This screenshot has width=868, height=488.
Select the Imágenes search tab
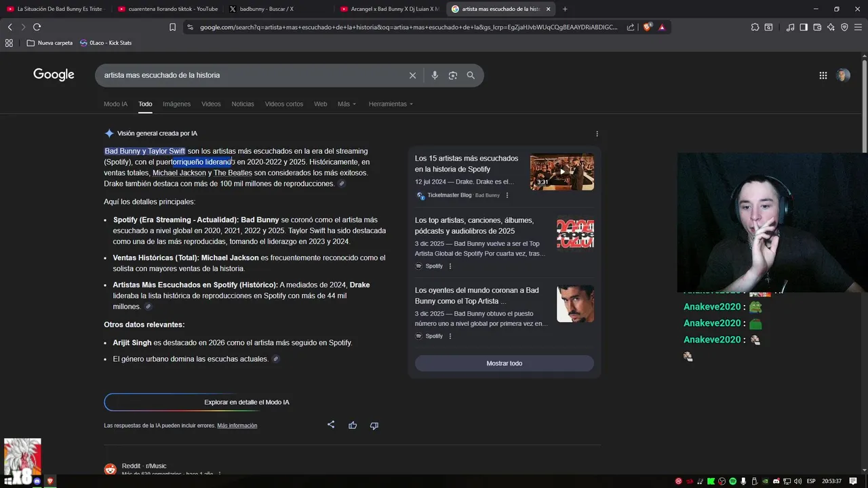[176, 104]
